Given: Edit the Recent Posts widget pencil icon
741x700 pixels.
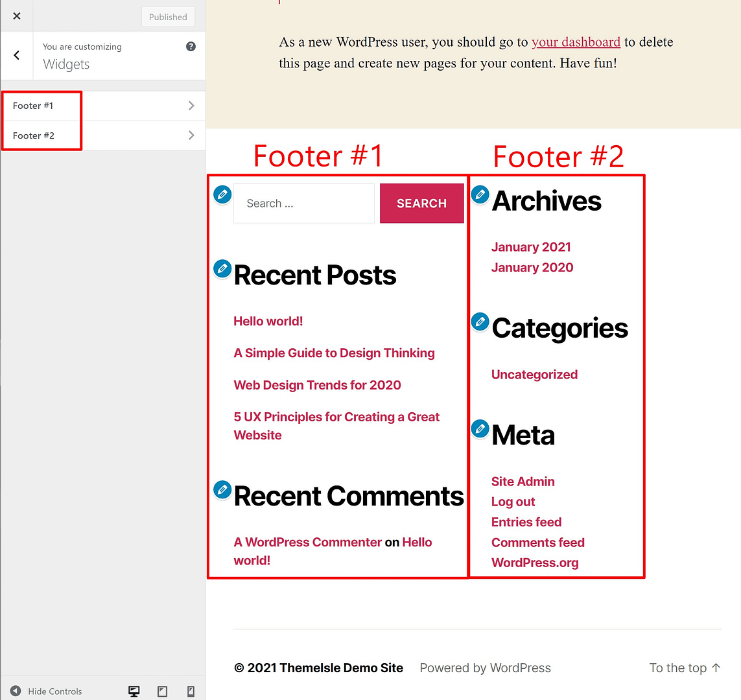Looking at the screenshot, I should (x=222, y=268).
